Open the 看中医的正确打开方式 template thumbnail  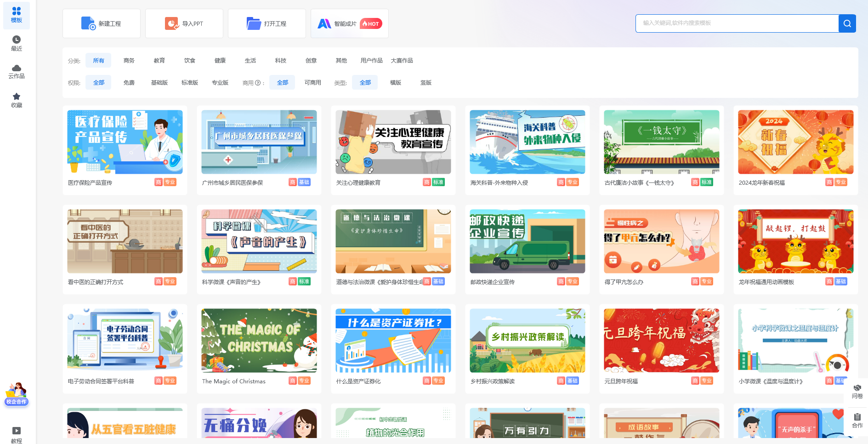point(125,241)
